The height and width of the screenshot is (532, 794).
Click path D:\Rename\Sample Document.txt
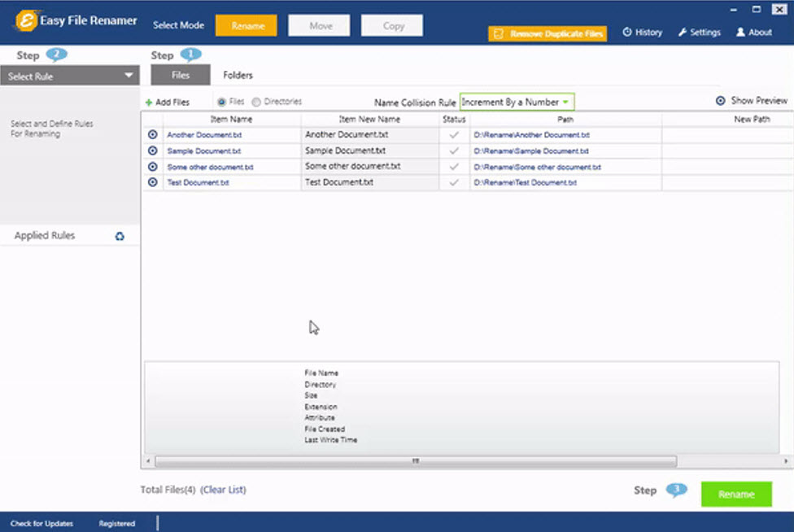(530, 150)
